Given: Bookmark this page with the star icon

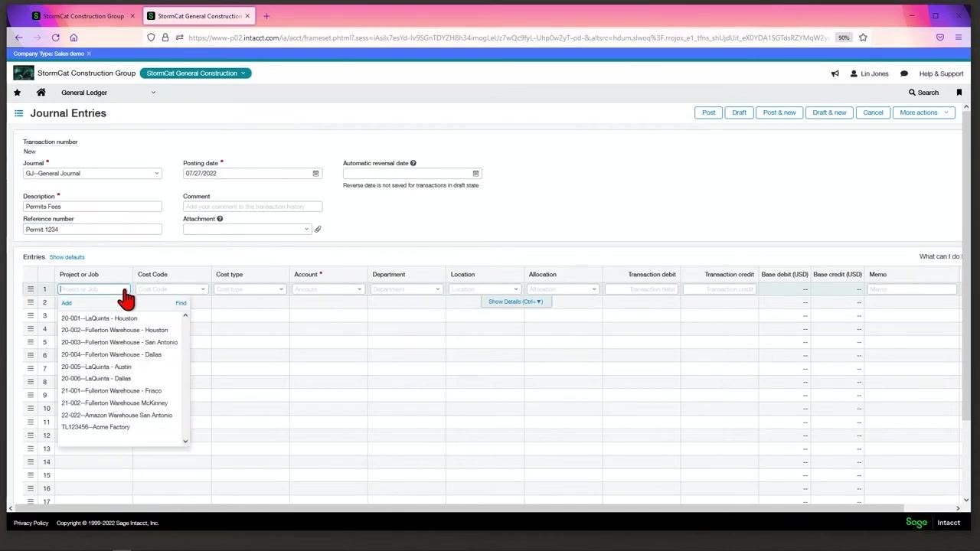Looking at the screenshot, I should coord(863,37).
